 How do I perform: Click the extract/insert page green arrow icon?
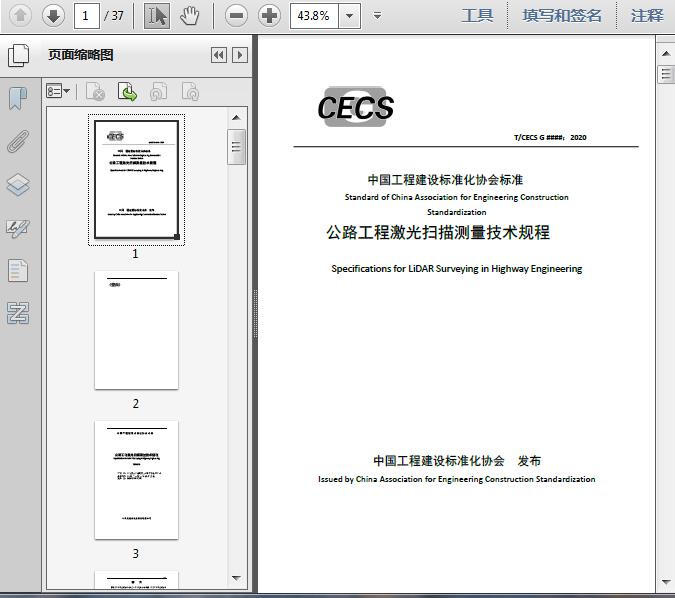pyautogui.click(x=127, y=91)
